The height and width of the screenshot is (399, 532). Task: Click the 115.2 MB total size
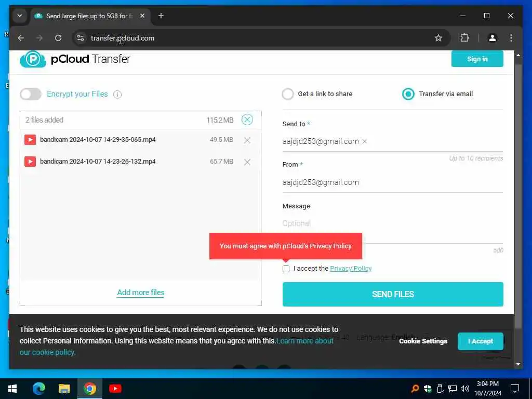[220, 120]
